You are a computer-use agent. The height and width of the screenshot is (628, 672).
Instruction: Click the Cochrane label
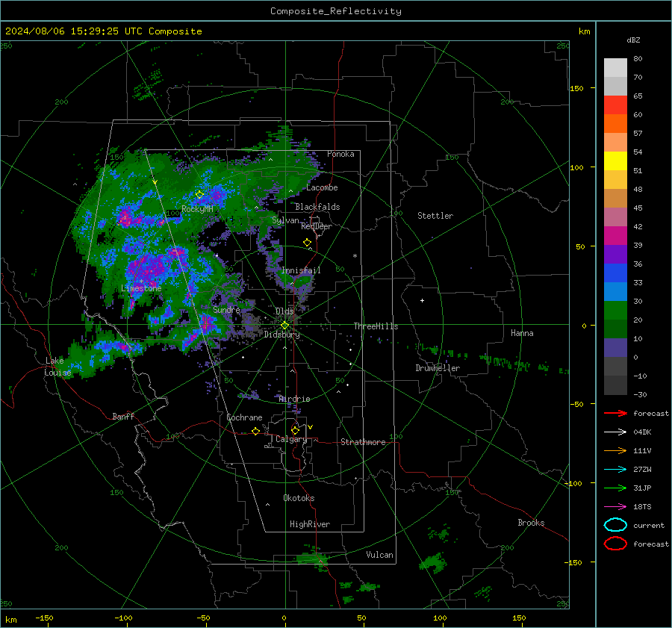244,417
